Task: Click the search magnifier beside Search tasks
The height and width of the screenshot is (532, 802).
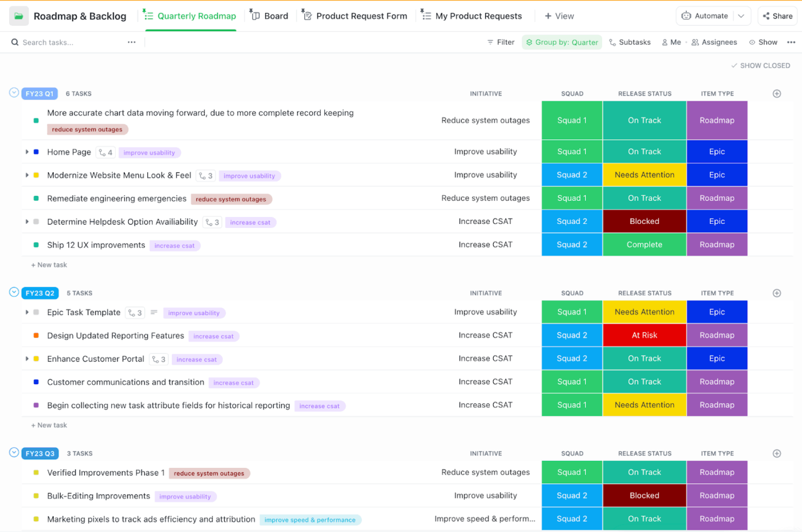Action: click(14, 42)
